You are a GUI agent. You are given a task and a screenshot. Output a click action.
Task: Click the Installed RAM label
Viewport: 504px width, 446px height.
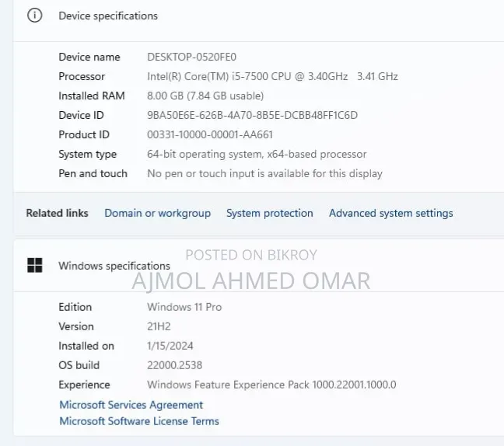[92, 96]
